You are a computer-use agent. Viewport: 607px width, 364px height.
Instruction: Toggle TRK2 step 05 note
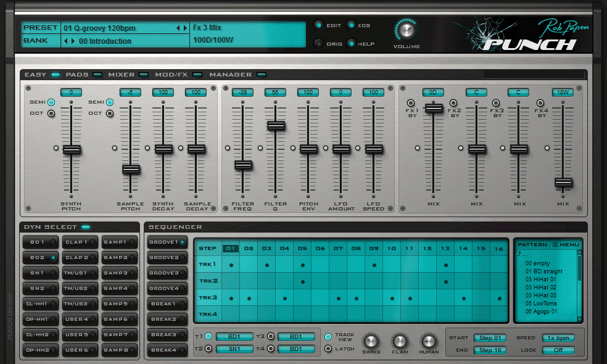303,281
